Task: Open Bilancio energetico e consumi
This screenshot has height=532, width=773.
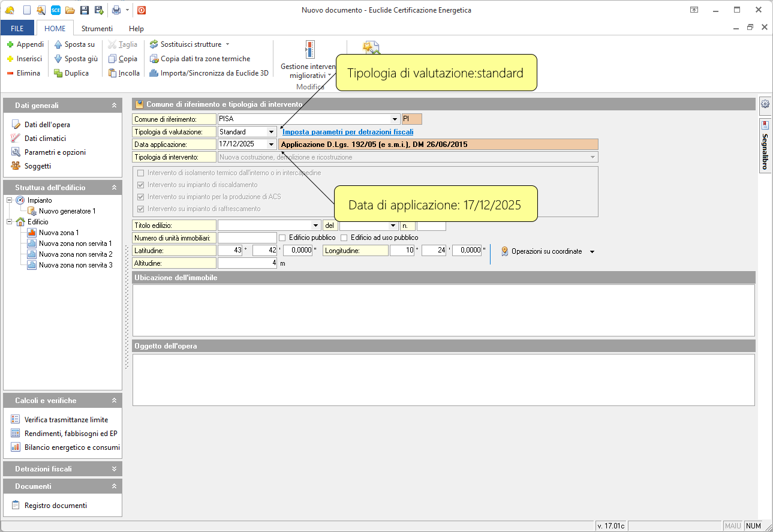Action: pyautogui.click(x=71, y=447)
